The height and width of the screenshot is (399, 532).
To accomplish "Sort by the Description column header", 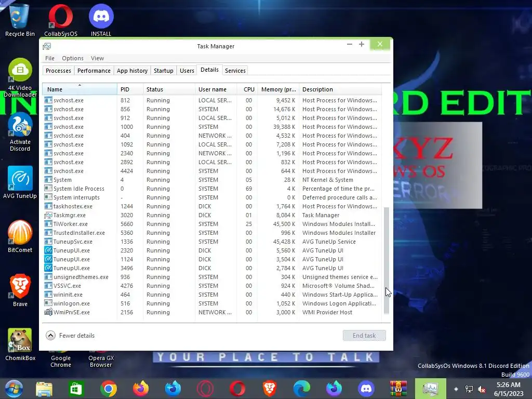I will pos(340,89).
